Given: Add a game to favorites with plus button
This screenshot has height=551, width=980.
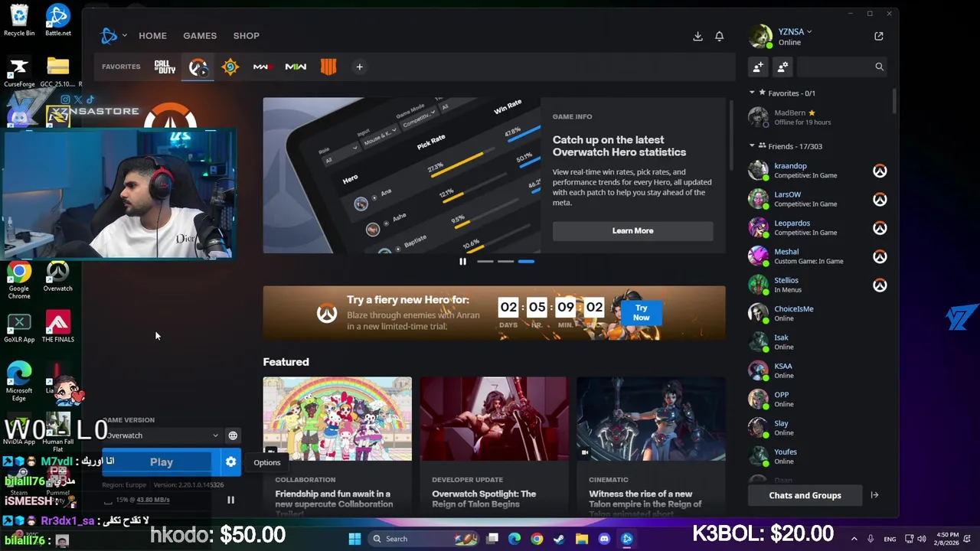Looking at the screenshot, I should click(359, 67).
